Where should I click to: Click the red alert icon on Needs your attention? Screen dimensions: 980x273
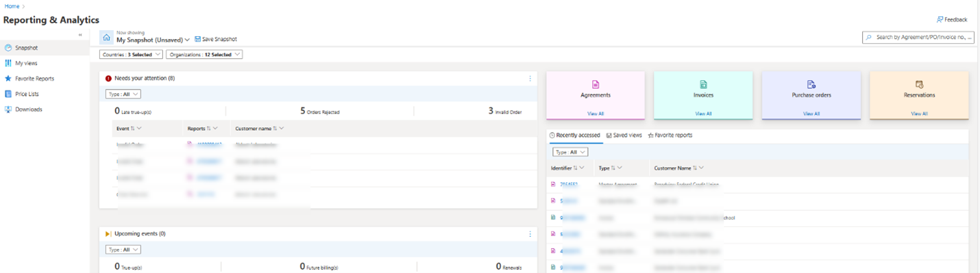(108, 79)
